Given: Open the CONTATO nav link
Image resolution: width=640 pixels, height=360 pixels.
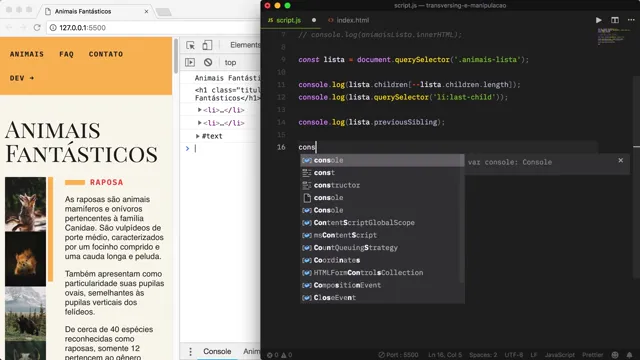Looking at the screenshot, I should [106, 54].
